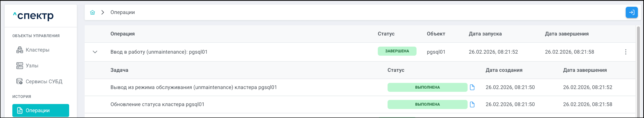Open Кластеры via its sidebar icon
This screenshot has width=644, height=118.
(x=20, y=50)
